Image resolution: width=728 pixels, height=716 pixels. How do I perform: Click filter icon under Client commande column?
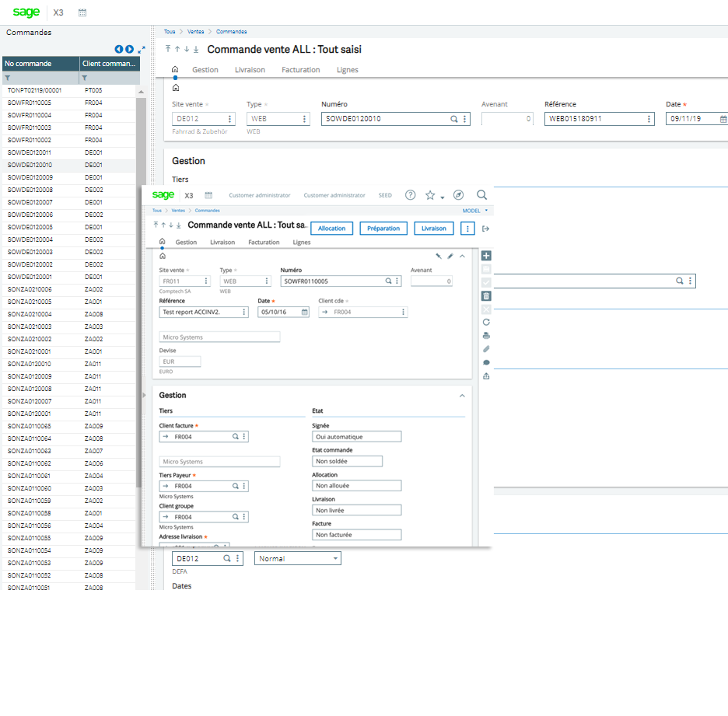point(85,78)
